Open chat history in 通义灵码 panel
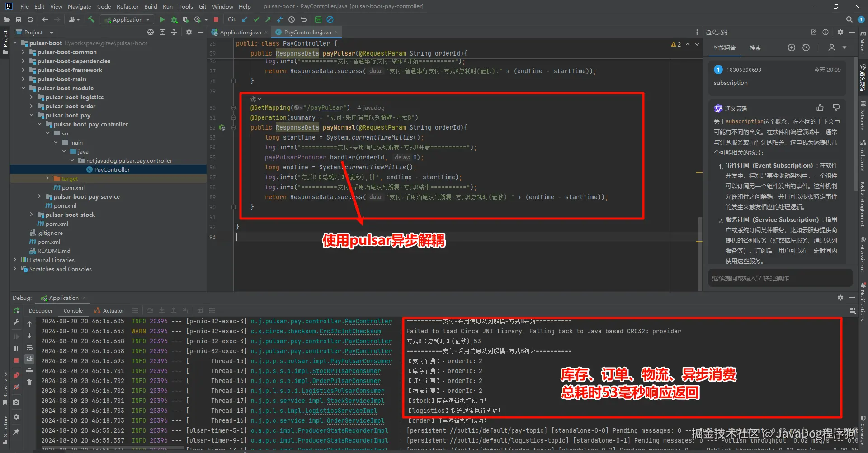This screenshot has height=453, width=868. 806,47
